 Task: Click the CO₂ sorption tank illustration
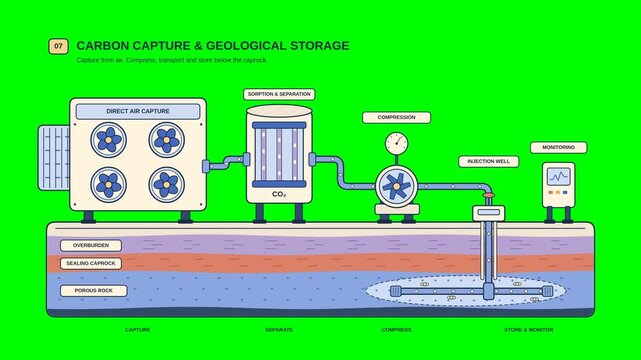tap(279, 154)
